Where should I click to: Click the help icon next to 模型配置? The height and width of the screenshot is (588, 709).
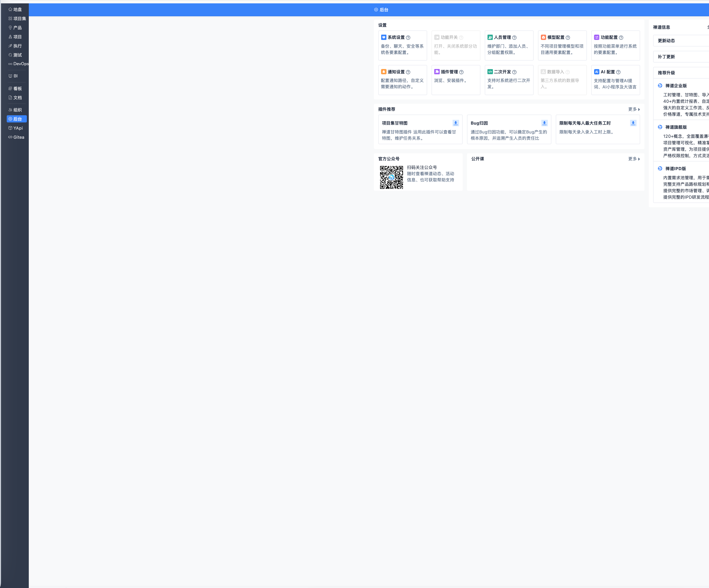(x=568, y=38)
